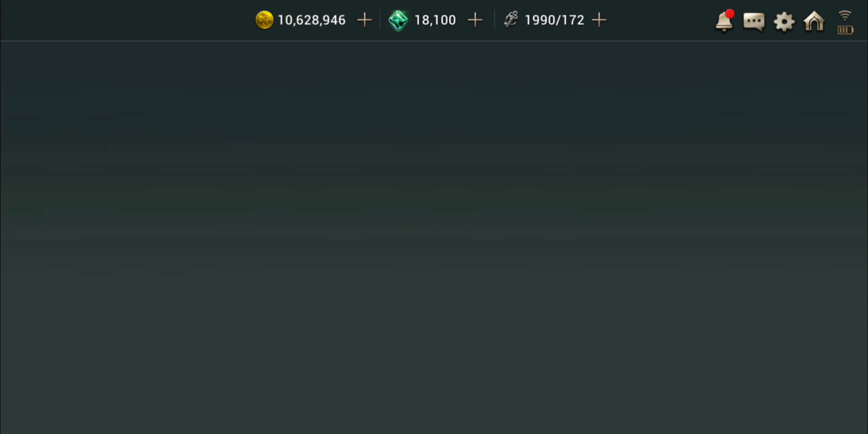Screen dimensions: 868x434
Task: Tap the battery level indicator
Action: click(845, 30)
